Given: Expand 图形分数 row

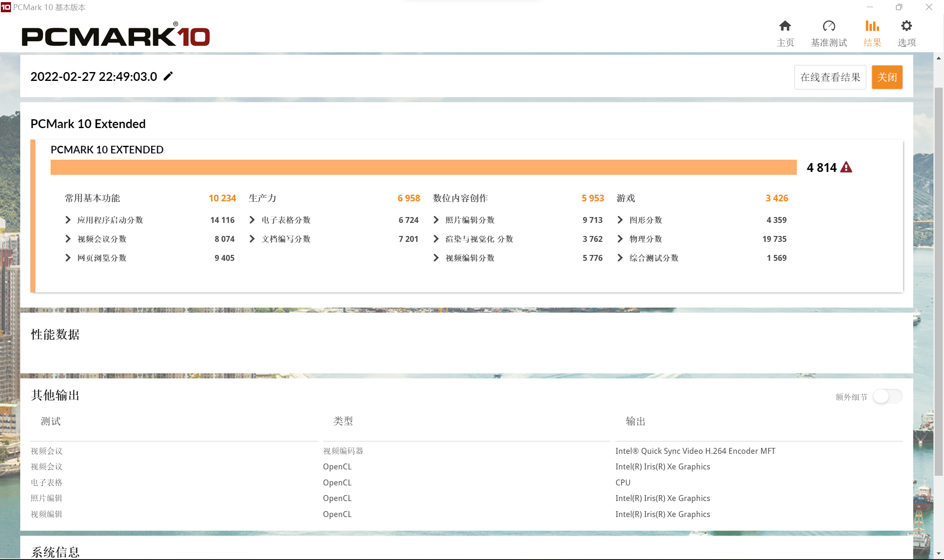Looking at the screenshot, I should coord(620,220).
